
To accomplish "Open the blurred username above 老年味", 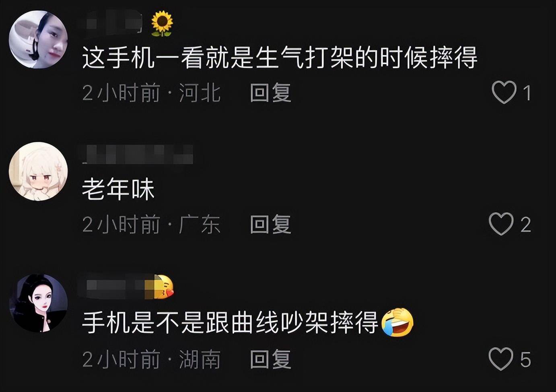I will 138,155.
